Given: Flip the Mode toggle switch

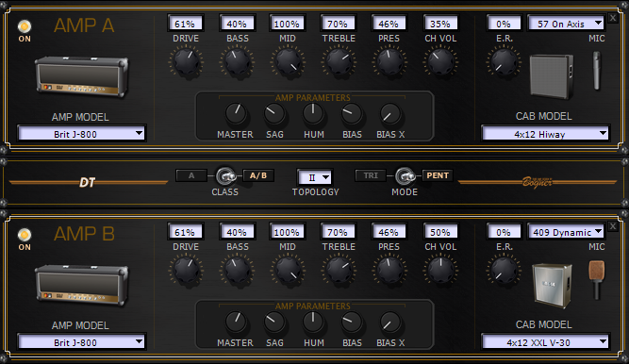Looking at the screenshot, I should (x=405, y=175).
